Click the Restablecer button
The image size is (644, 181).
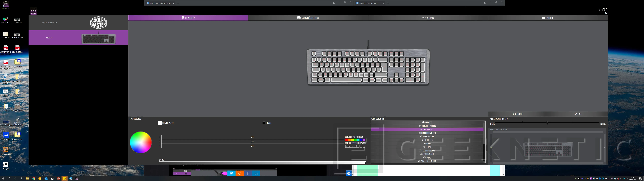tap(518, 114)
